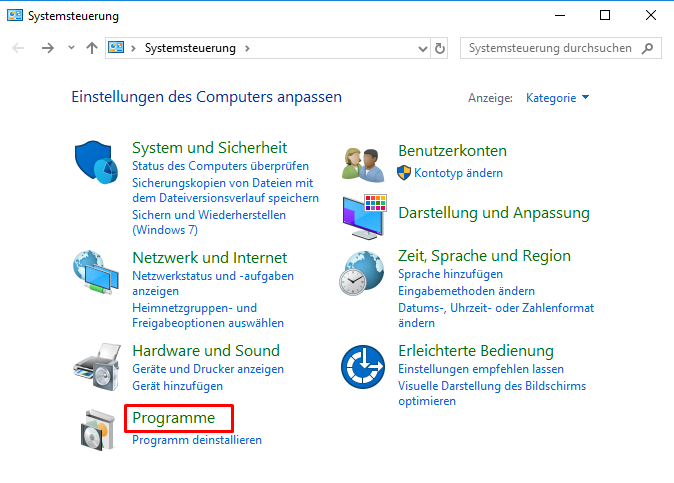Viewport: 674px width, 483px height.
Task: Click Gerät hinzufügen link
Action: point(178,386)
